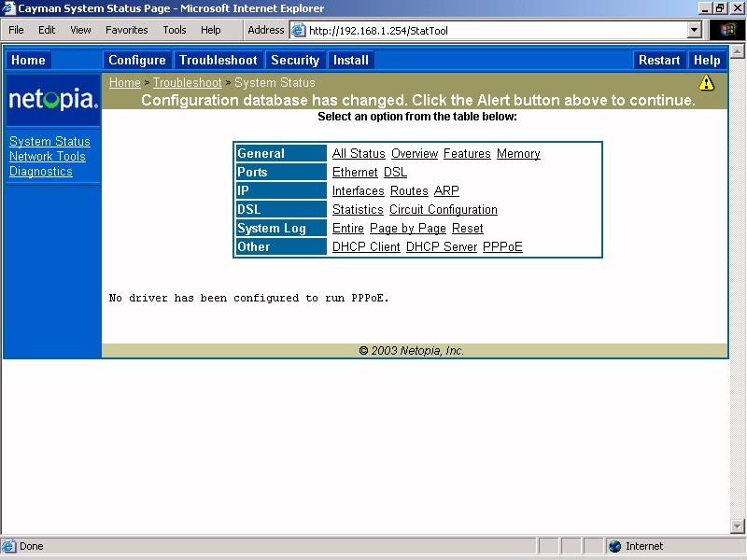
Task: Click the Internet zone globe icon
Action: (x=614, y=546)
